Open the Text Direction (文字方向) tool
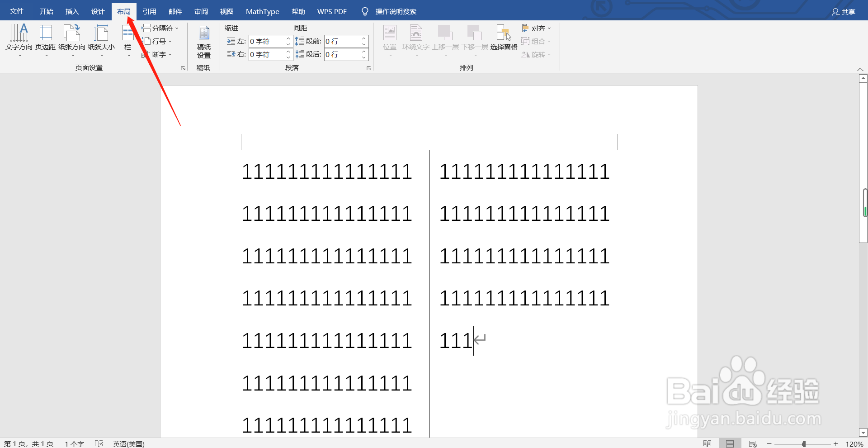The image size is (868, 448). [x=19, y=40]
